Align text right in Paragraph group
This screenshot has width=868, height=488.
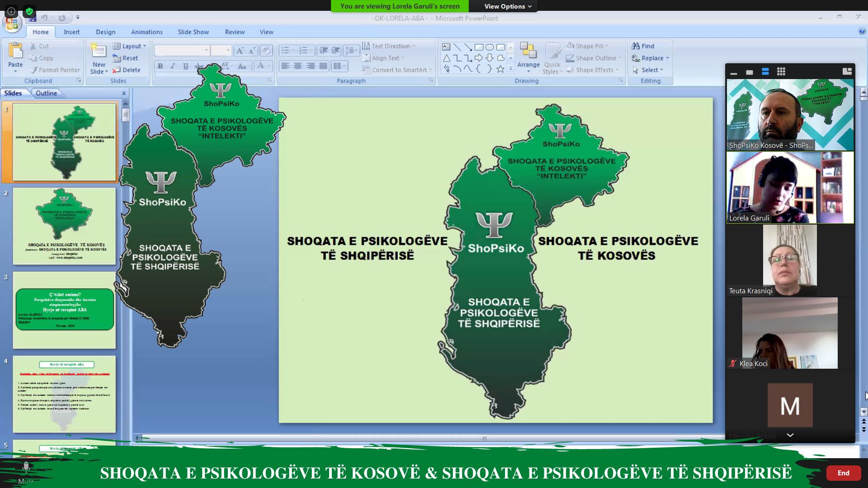pyautogui.click(x=311, y=66)
